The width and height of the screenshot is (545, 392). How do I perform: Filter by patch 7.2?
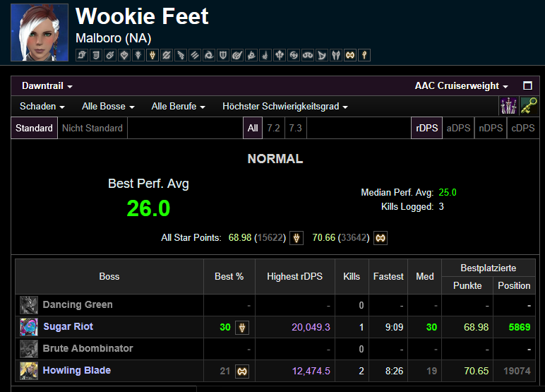[x=273, y=128]
